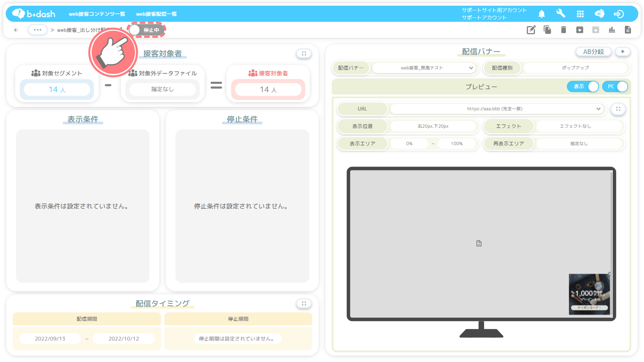This screenshot has width=644, height=362.
Task: Expand the preview fullscreen icon beside URL
Action: 618,109
